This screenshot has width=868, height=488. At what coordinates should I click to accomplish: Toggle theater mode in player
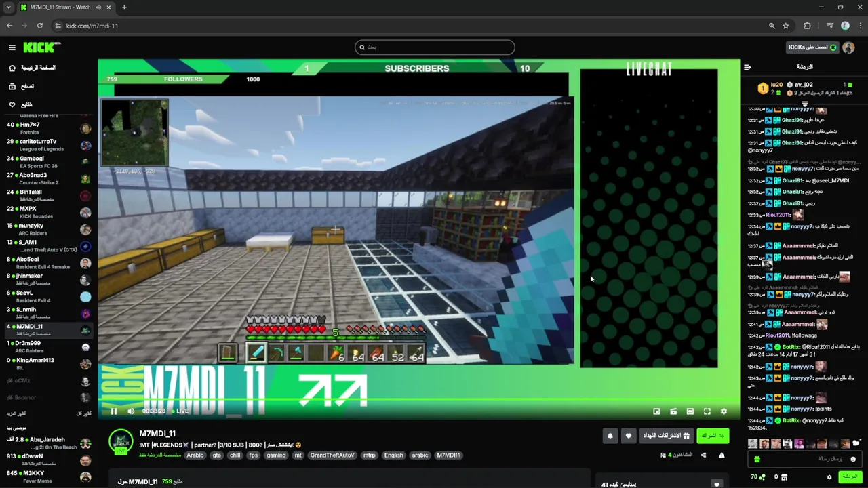[x=690, y=411]
